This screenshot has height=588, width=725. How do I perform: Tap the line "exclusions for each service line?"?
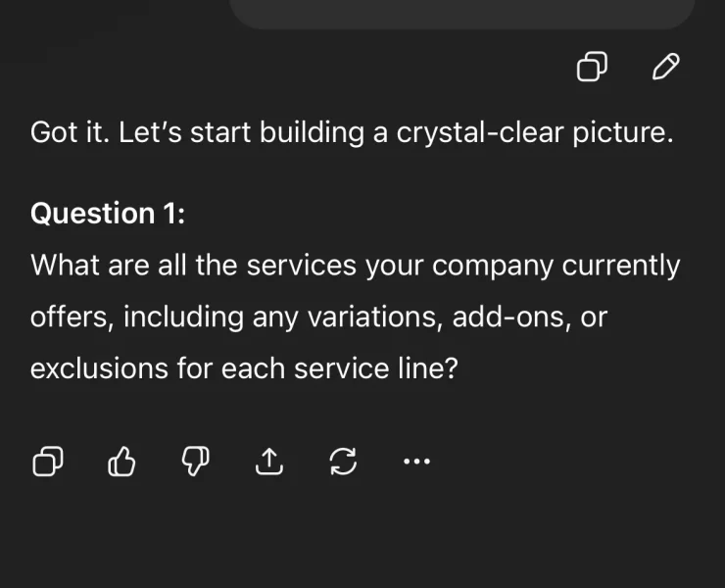tap(244, 369)
